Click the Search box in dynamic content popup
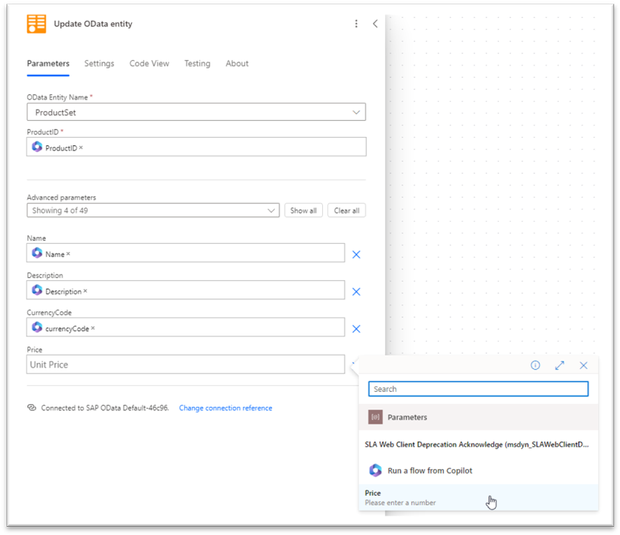The image size is (620, 535). pos(478,389)
